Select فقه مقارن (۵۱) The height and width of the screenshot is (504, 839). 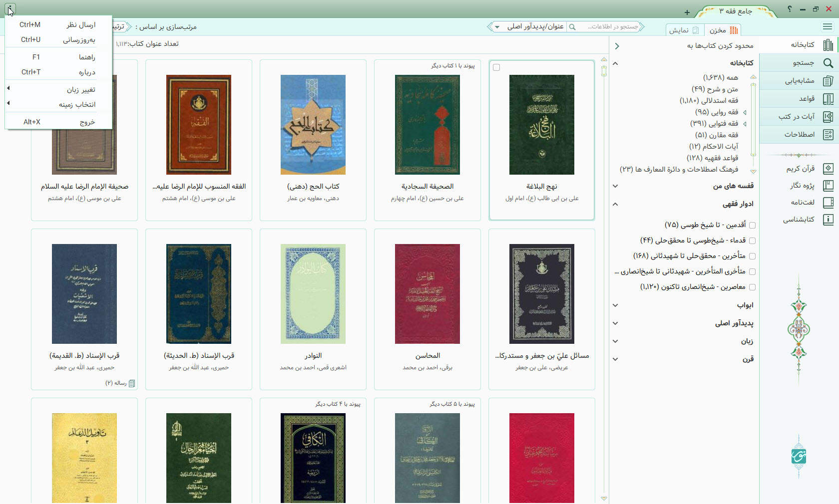(717, 135)
